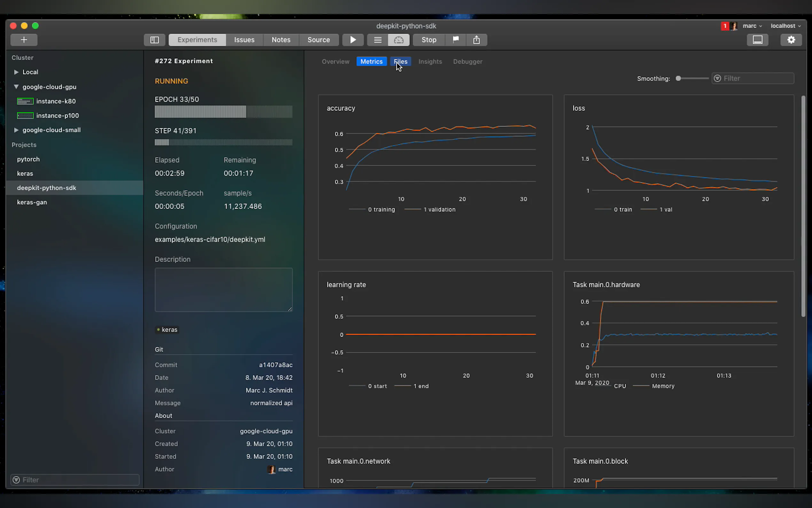The height and width of the screenshot is (508, 812).
Task: Click the plus button to add project
Action: (x=24, y=40)
